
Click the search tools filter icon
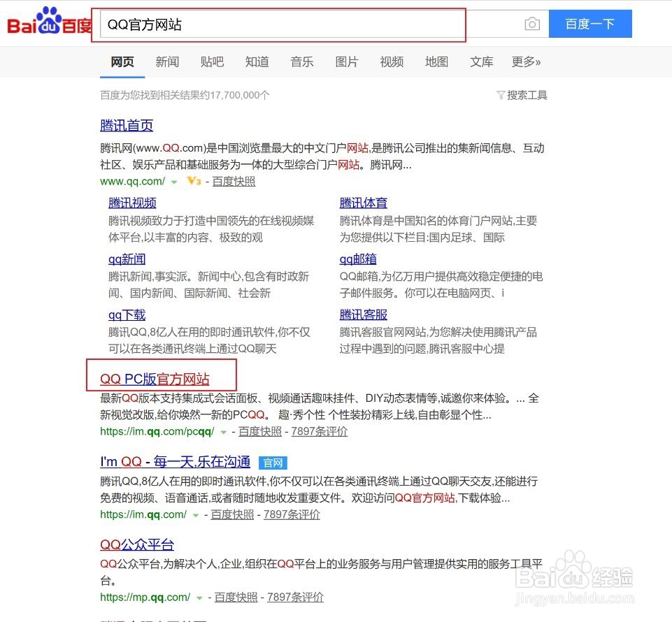pos(500,95)
